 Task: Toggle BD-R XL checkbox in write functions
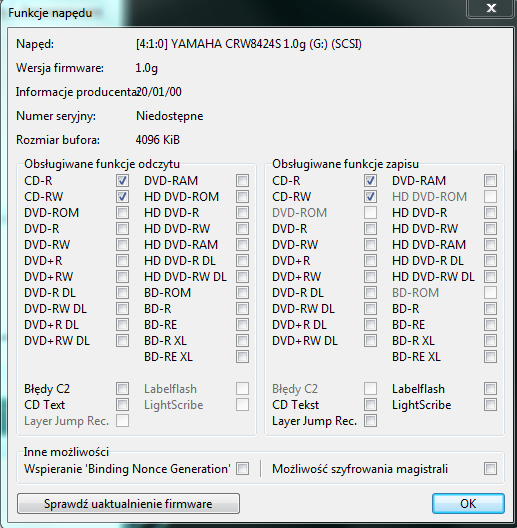[x=490, y=340]
